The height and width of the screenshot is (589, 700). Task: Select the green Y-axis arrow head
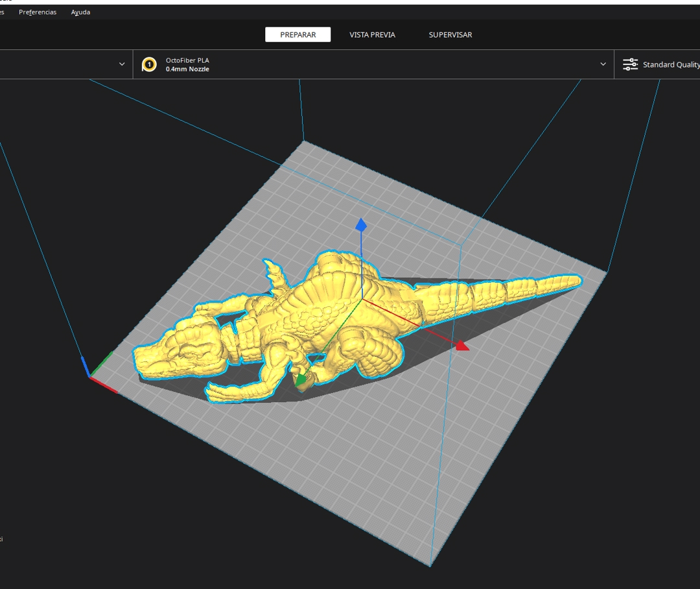click(x=301, y=381)
